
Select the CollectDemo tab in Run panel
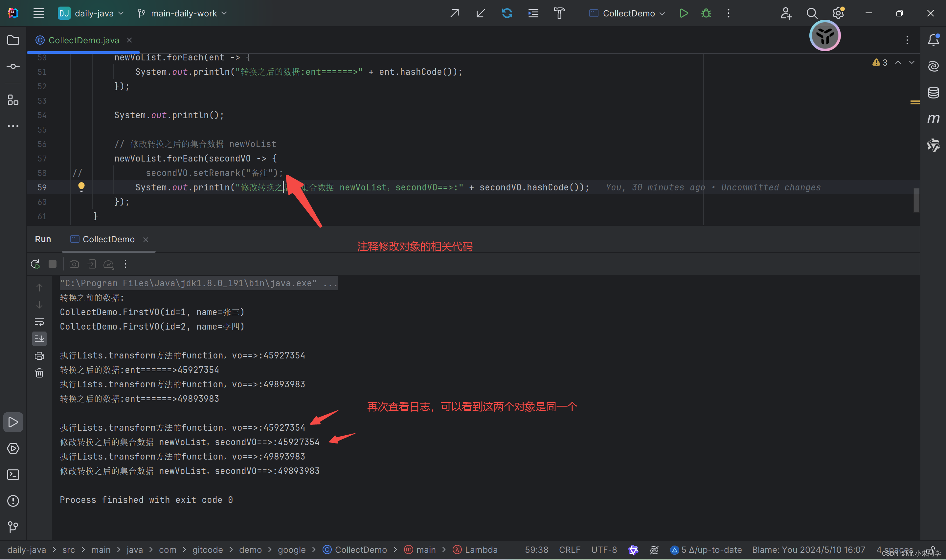click(x=108, y=239)
